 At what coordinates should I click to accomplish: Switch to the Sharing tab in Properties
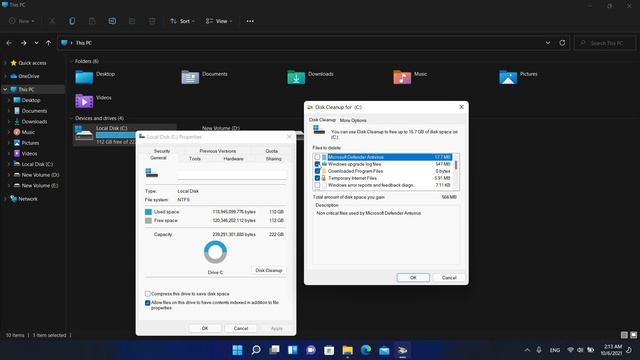[x=273, y=159]
